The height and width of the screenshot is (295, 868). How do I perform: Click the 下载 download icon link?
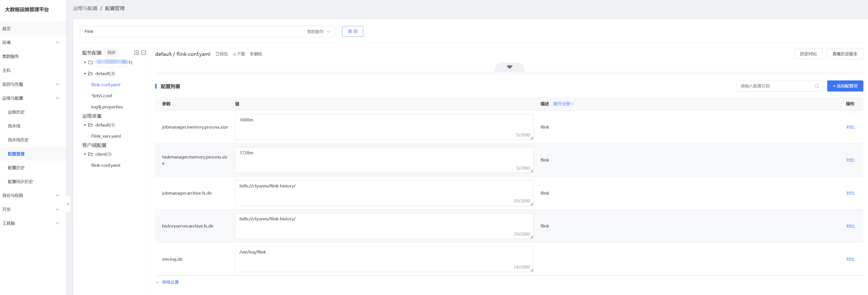(x=239, y=54)
